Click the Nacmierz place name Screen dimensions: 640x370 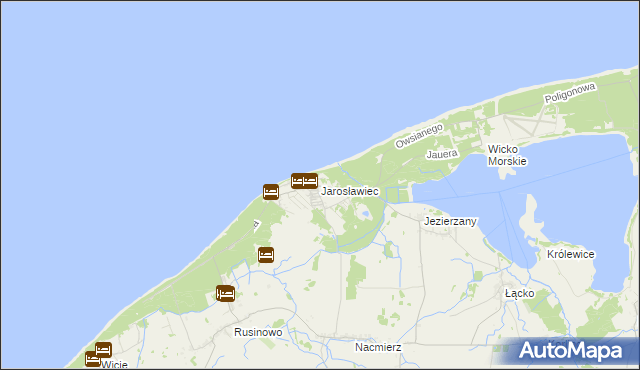(x=378, y=348)
